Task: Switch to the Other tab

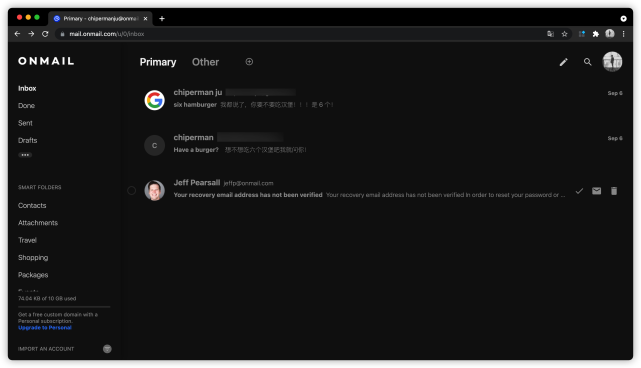Action: (205, 62)
